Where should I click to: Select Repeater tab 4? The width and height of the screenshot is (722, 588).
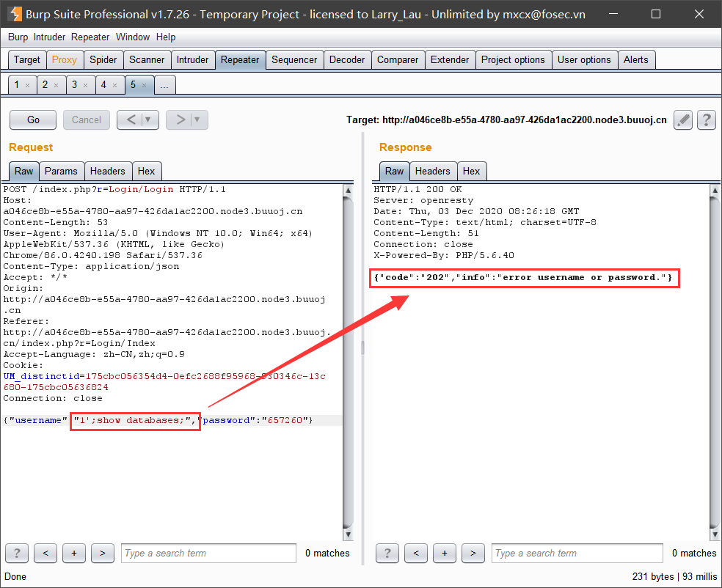pyautogui.click(x=103, y=85)
